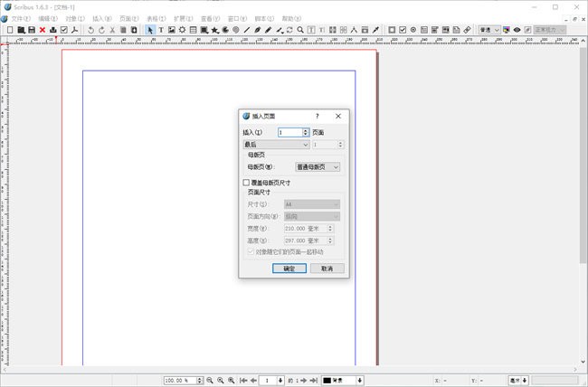Open the 文件 menu

coord(21,18)
